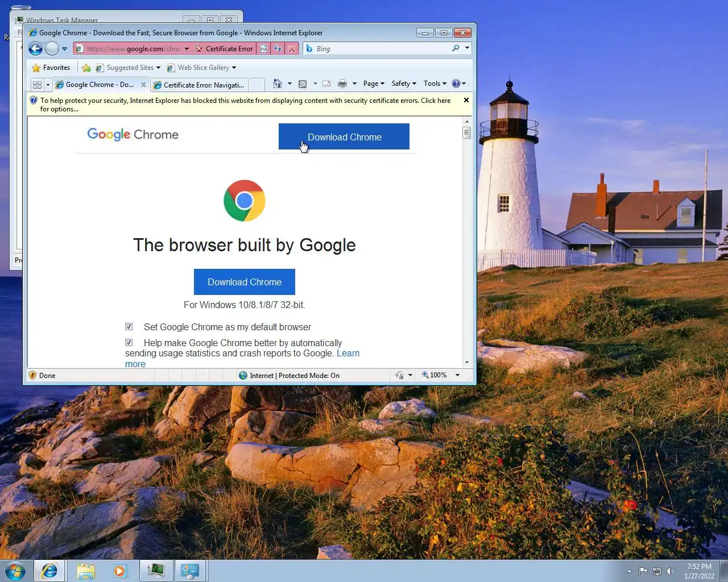Show Quick Tabs thumbnail view
728x582 pixels.
[37, 85]
